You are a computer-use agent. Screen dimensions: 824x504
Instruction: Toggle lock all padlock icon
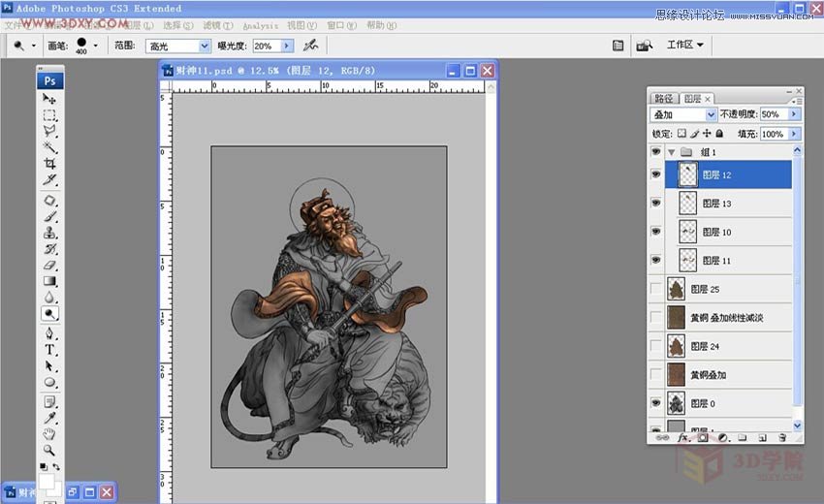pyautogui.click(x=719, y=134)
